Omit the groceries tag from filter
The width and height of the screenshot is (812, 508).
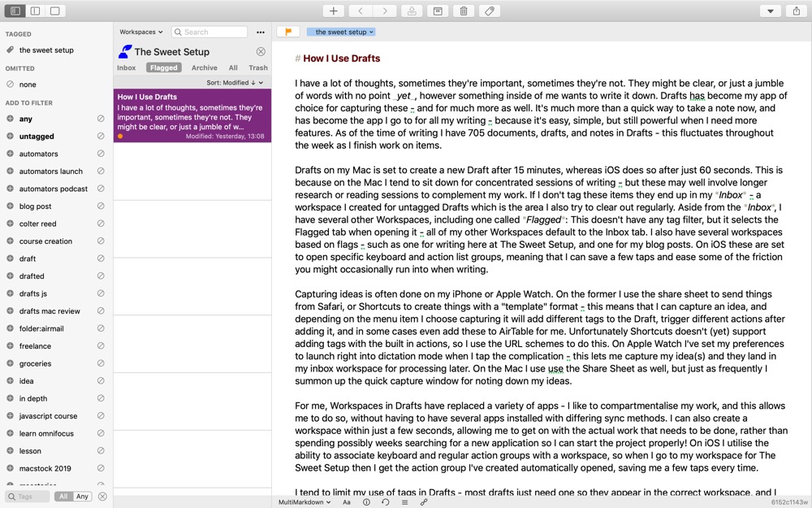101,363
